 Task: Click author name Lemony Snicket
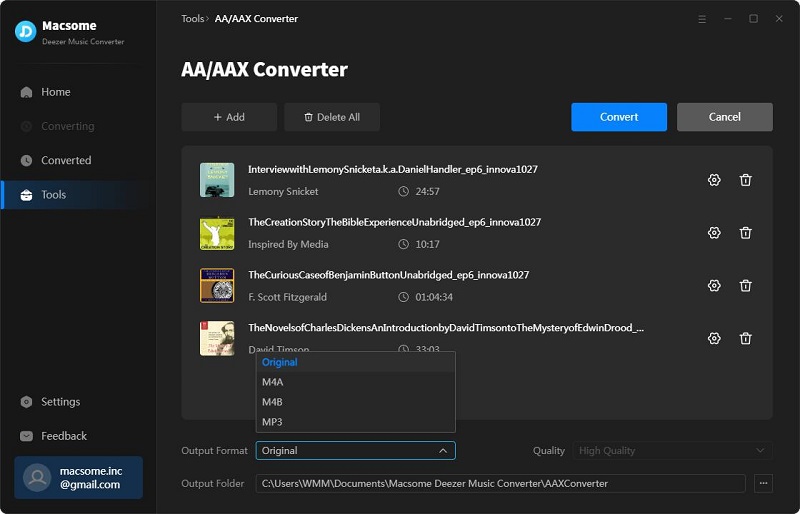[x=283, y=191]
